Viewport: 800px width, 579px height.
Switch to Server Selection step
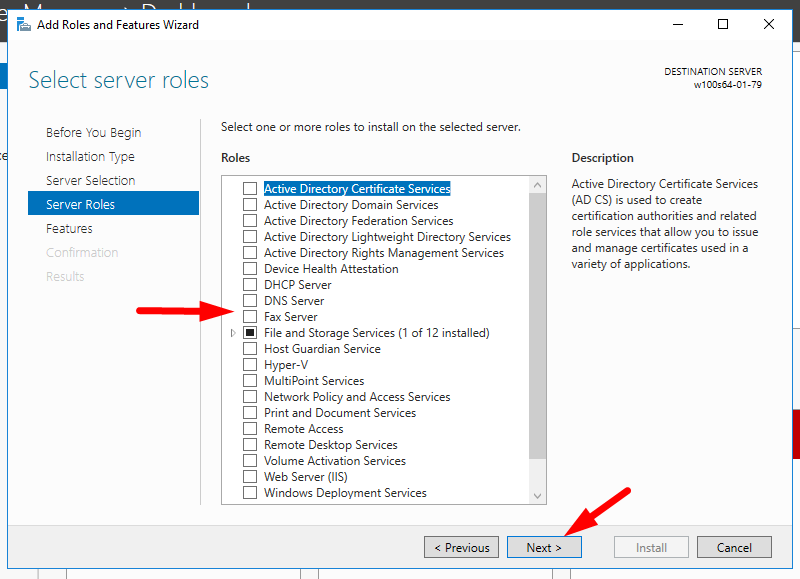tap(90, 181)
